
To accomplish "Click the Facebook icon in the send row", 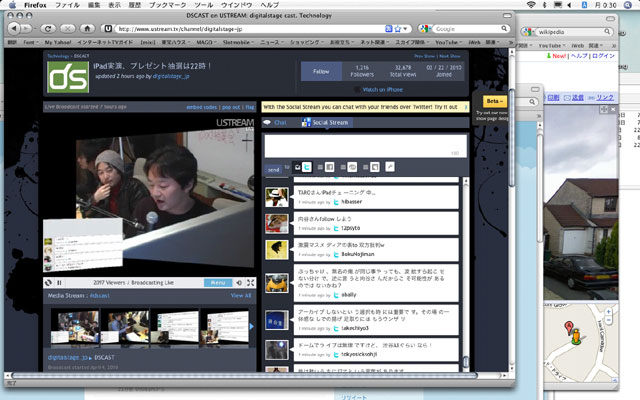I will click(330, 167).
